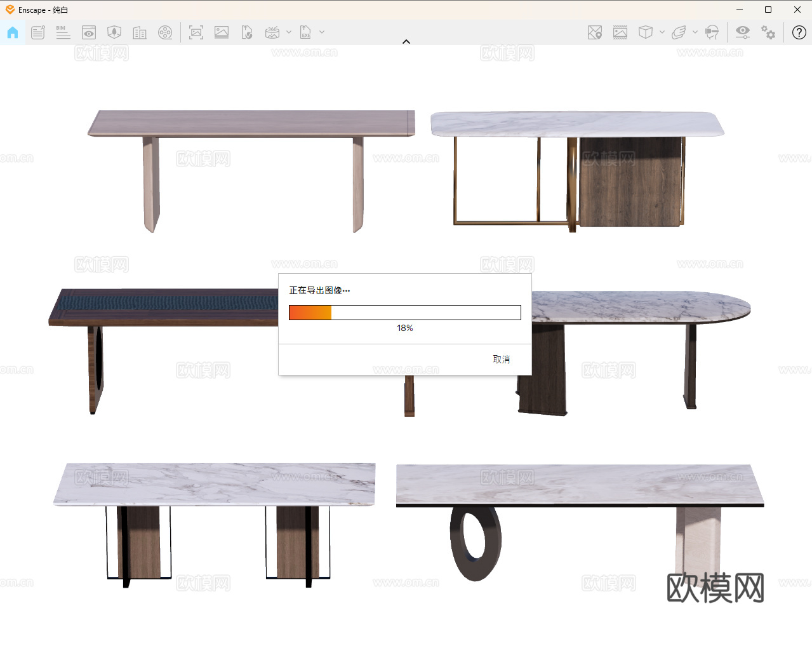Expand the EXE export dropdown arrow
Viewport: 812px width, 655px height.
(x=322, y=32)
